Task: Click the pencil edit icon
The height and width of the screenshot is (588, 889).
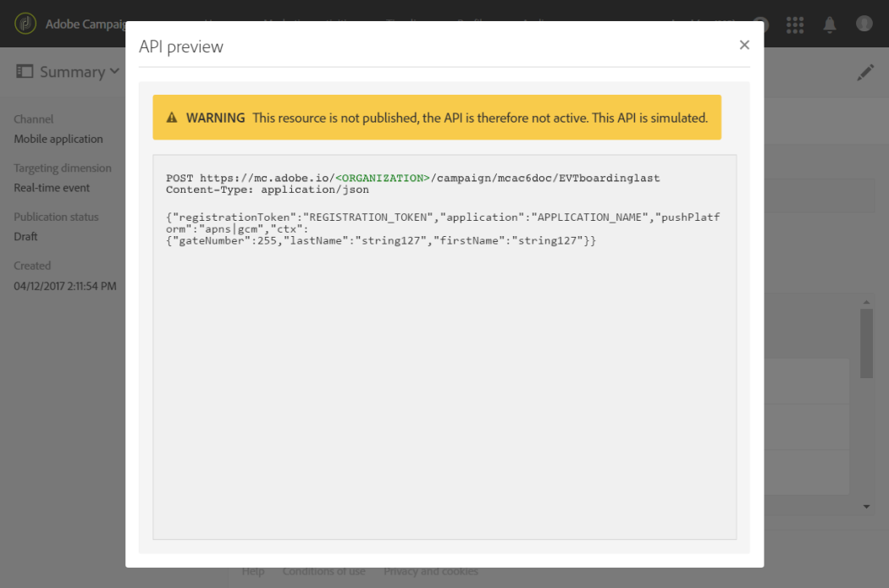Action: click(865, 72)
